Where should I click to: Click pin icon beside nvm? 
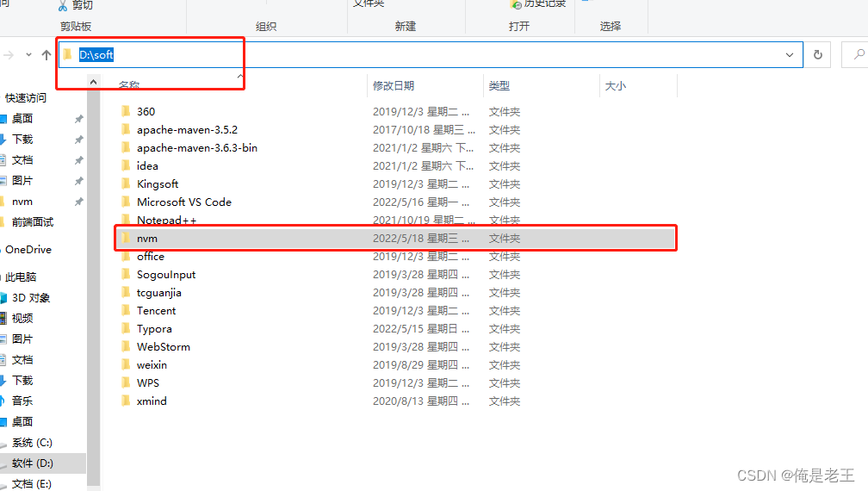pos(78,202)
